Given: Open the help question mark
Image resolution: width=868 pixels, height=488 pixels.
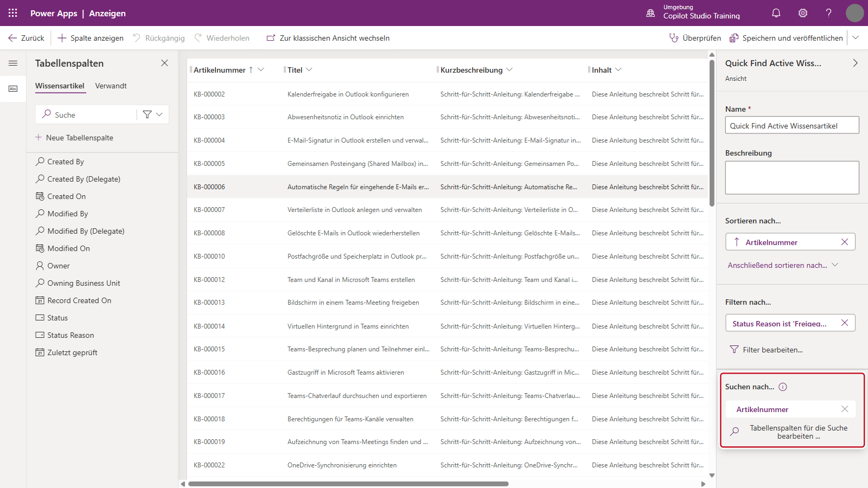Looking at the screenshot, I should pos(829,13).
